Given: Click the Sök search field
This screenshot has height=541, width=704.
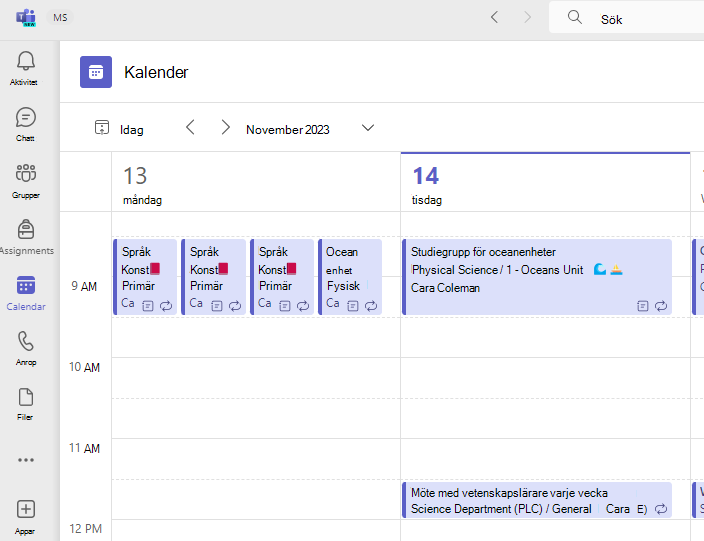Looking at the screenshot, I should pos(626,18).
